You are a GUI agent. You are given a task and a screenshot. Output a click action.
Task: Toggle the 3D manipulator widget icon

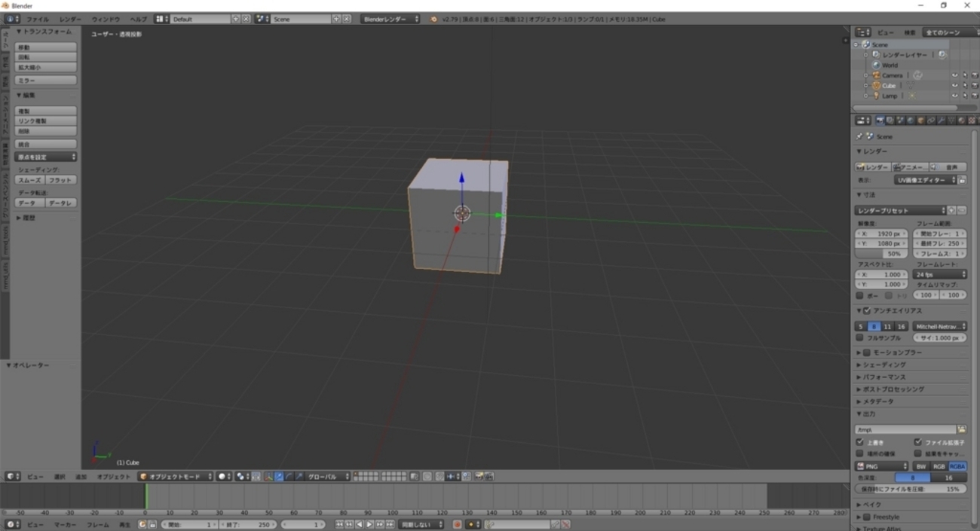pos(269,477)
